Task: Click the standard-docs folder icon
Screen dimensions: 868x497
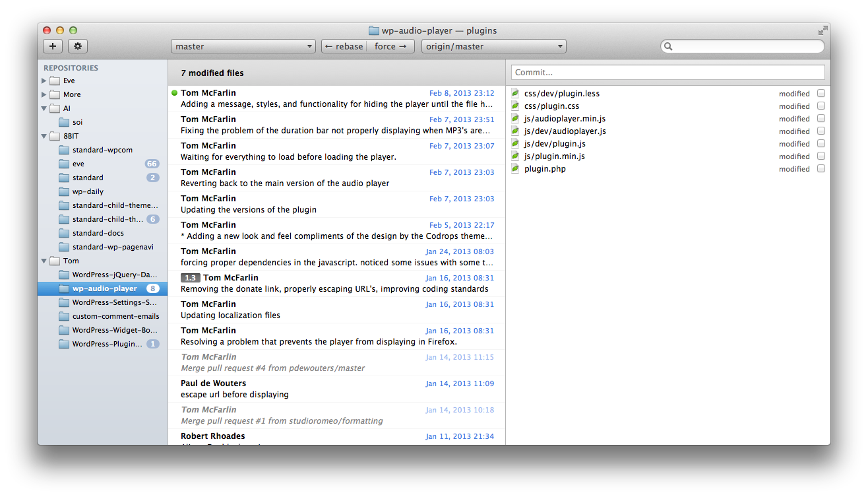Action: click(64, 233)
